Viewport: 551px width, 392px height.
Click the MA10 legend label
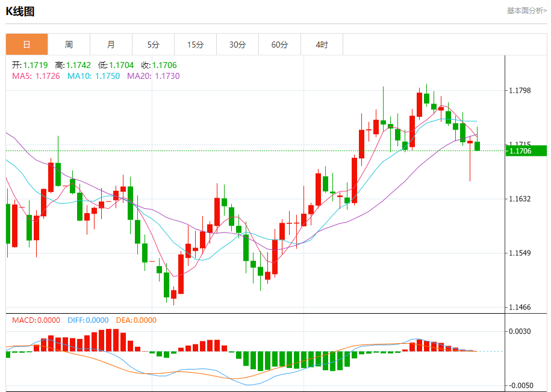[93, 76]
